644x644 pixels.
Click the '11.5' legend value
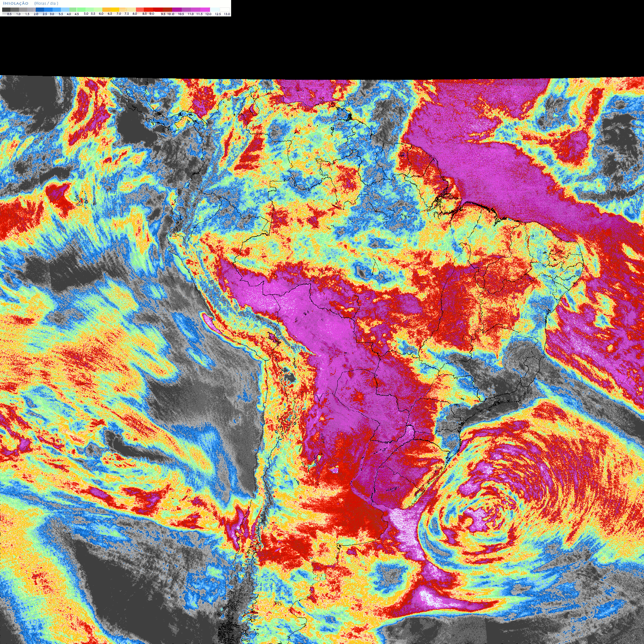(x=199, y=14)
